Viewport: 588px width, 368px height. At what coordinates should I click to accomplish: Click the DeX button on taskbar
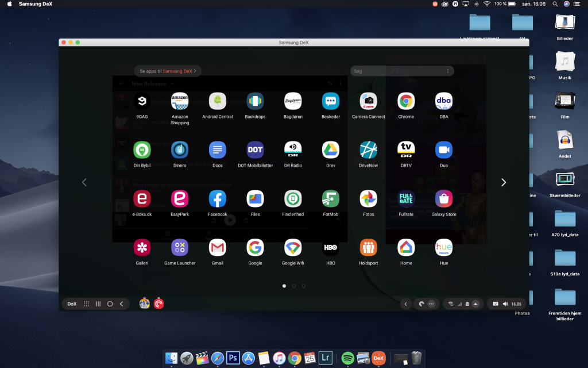tap(72, 304)
